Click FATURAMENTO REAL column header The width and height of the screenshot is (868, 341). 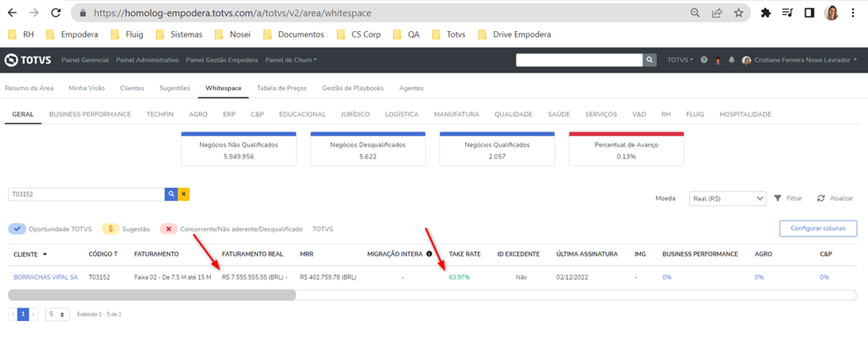click(x=252, y=254)
